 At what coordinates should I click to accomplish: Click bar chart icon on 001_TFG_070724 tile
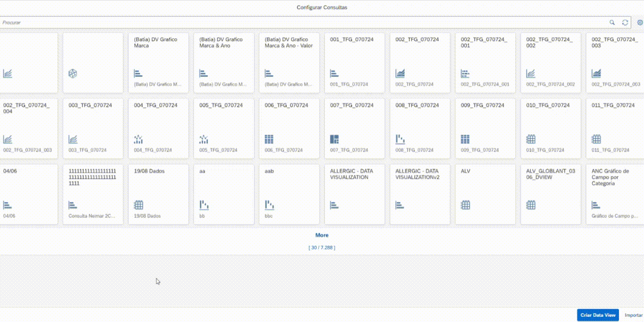[x=334, y=73]
